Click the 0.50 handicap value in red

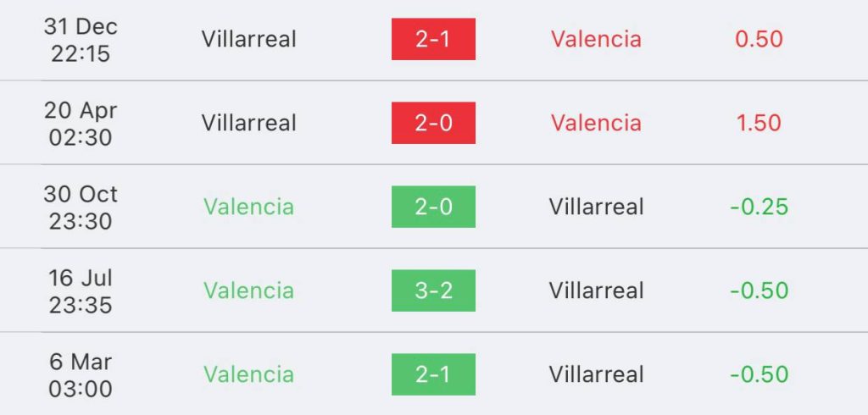pyautogui.click(x=759, y=39)
